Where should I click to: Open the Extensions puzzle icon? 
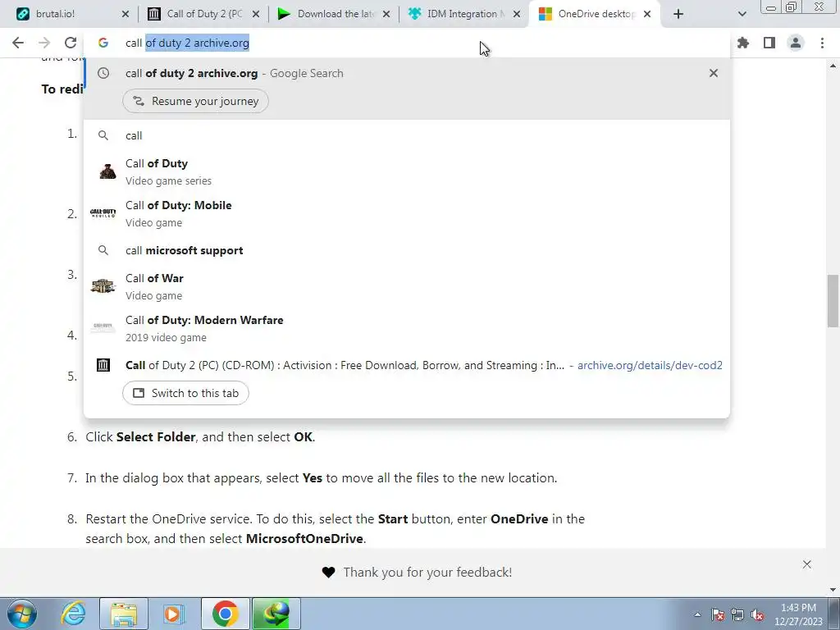(x=743, y=43)
